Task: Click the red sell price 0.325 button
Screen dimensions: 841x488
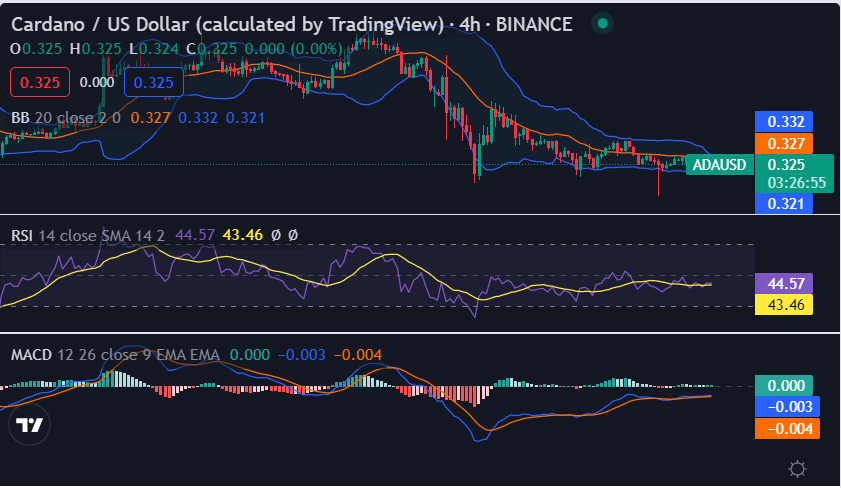Action: (40, 83)
